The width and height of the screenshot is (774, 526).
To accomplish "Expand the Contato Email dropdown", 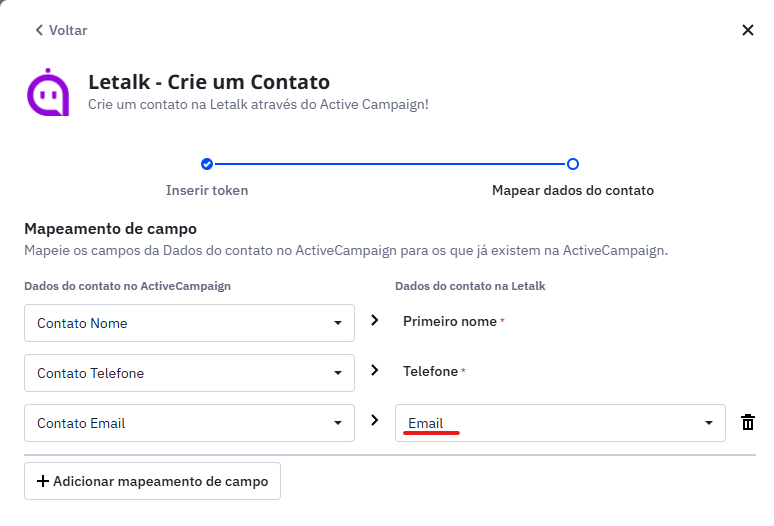I will click(x=189, y=423).
